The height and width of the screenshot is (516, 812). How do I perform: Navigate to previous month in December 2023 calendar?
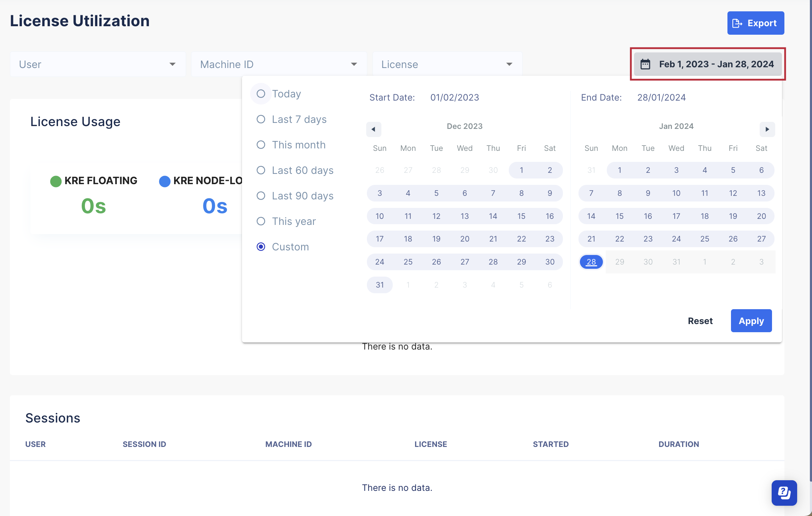(x=374, y=129)
